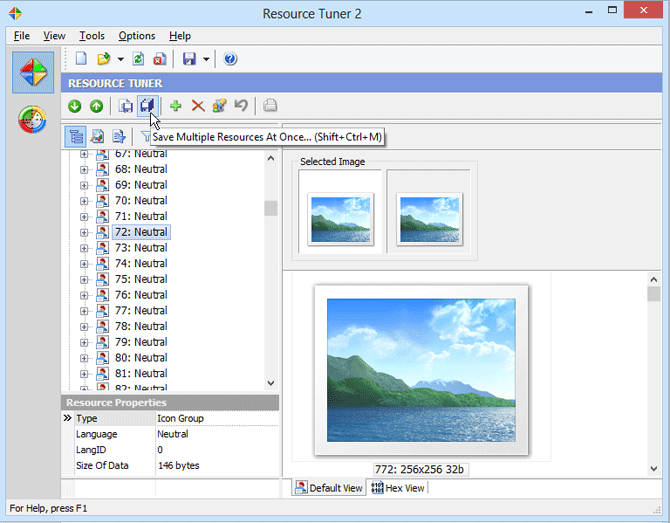
Task: Click the undo arrow icon
Action: click(240, 106)
